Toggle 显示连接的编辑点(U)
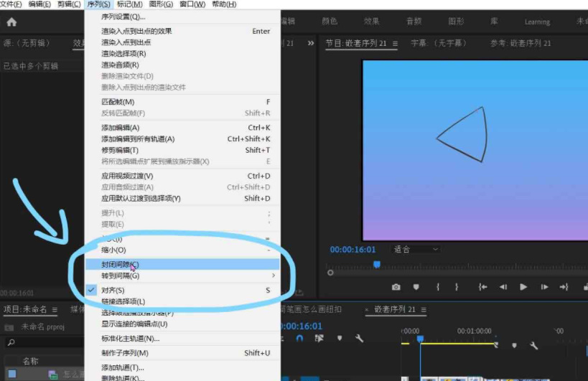 [182, 324]
